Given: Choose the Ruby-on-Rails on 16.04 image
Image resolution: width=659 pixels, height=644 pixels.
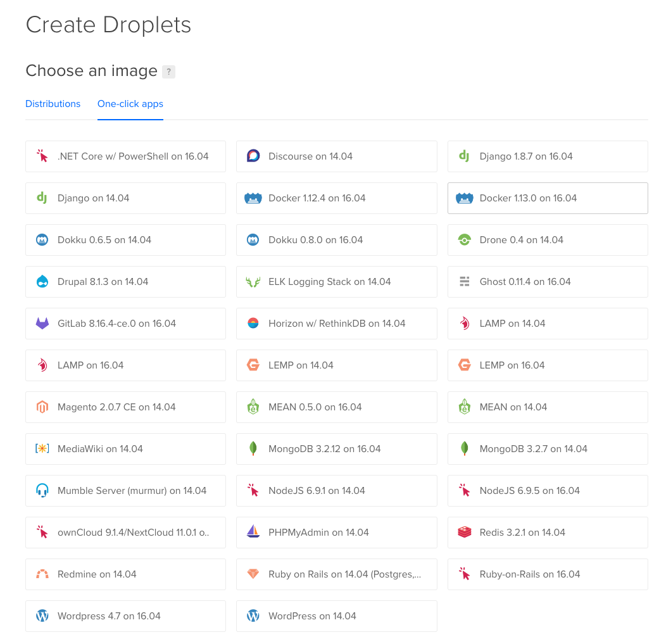Looking at the screenshot, I should tap(548, 574).
